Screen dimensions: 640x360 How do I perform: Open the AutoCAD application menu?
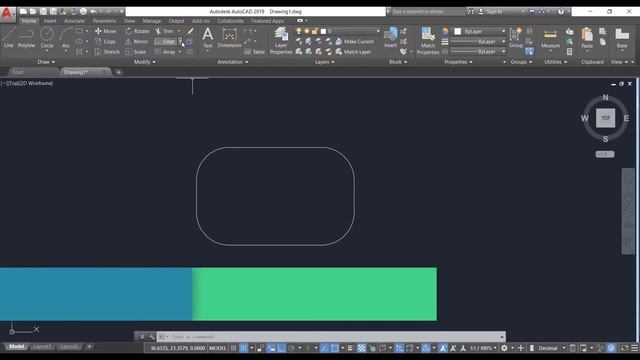point(7,13)
